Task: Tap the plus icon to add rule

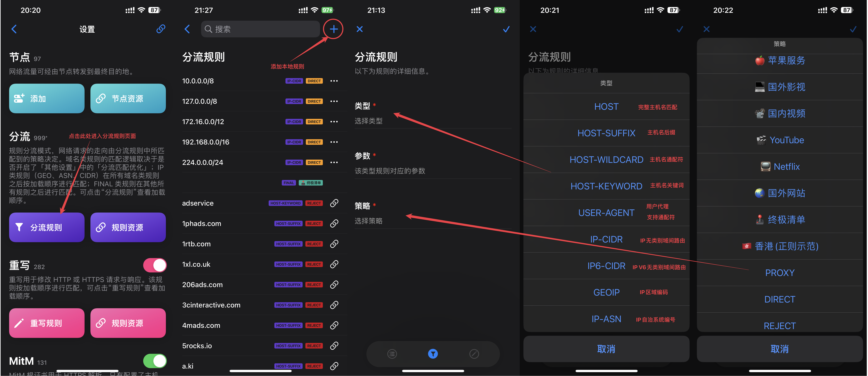Action: [x=334, y=29]
